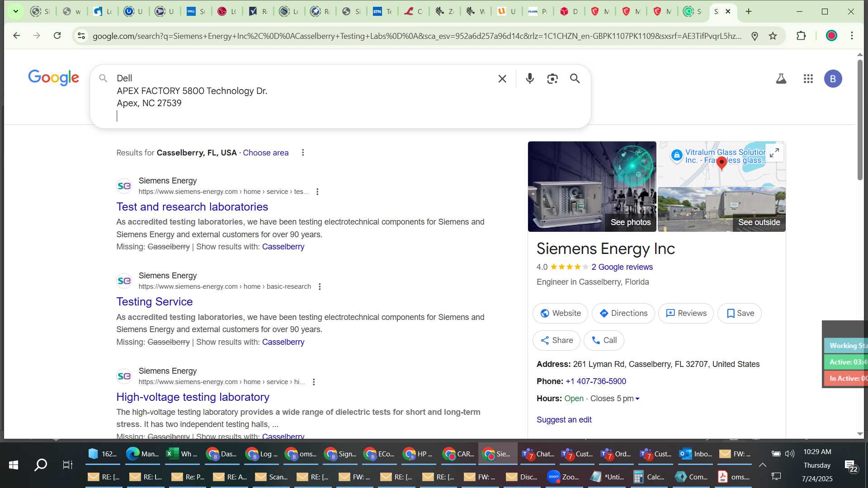Open more options for results area
The image size is (868, 488).
(303, 153)
